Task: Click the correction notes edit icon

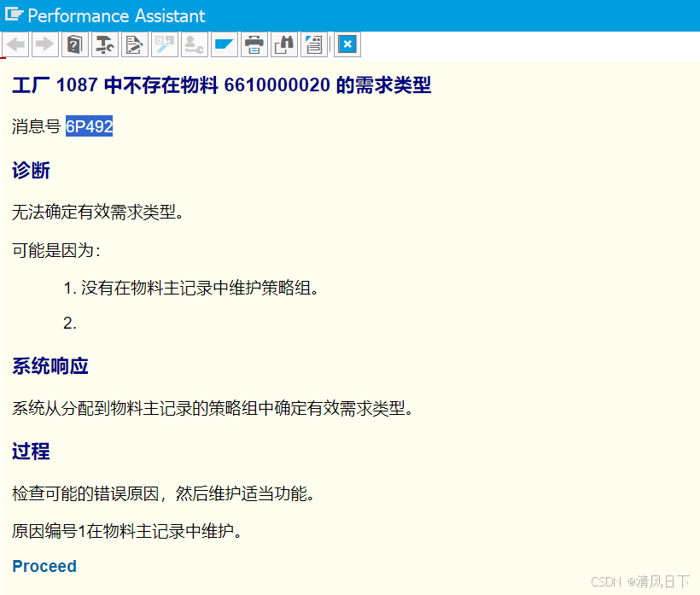Action: click(134, 44)
